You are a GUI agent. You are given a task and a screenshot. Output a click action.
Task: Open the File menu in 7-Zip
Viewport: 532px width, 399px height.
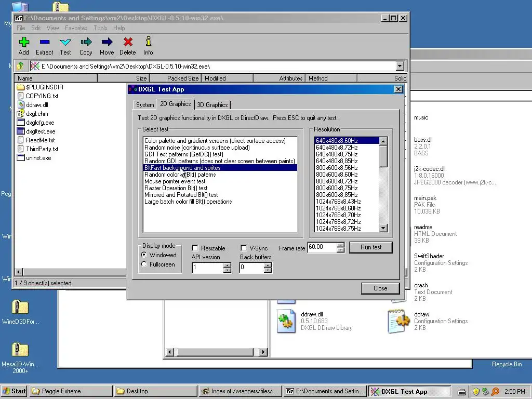21,28
